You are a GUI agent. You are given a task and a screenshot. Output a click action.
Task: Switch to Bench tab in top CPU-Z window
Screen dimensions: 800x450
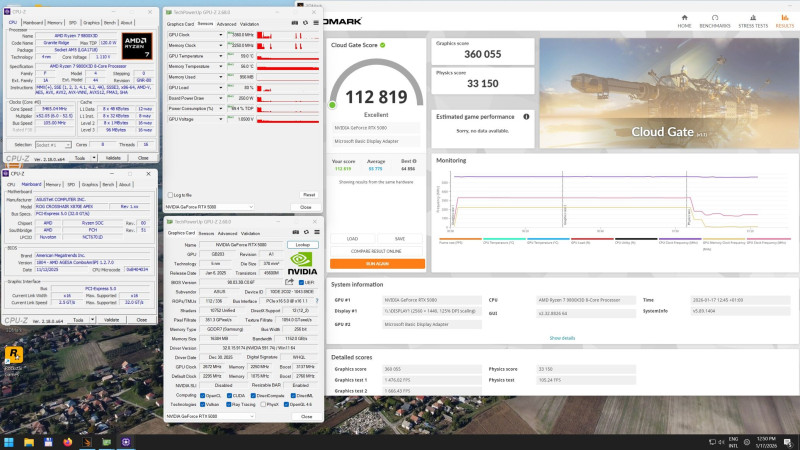(x=110, y=22)
